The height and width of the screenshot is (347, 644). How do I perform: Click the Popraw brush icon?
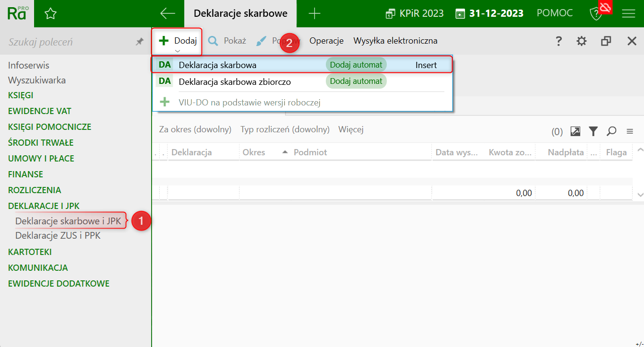(261, 41)
